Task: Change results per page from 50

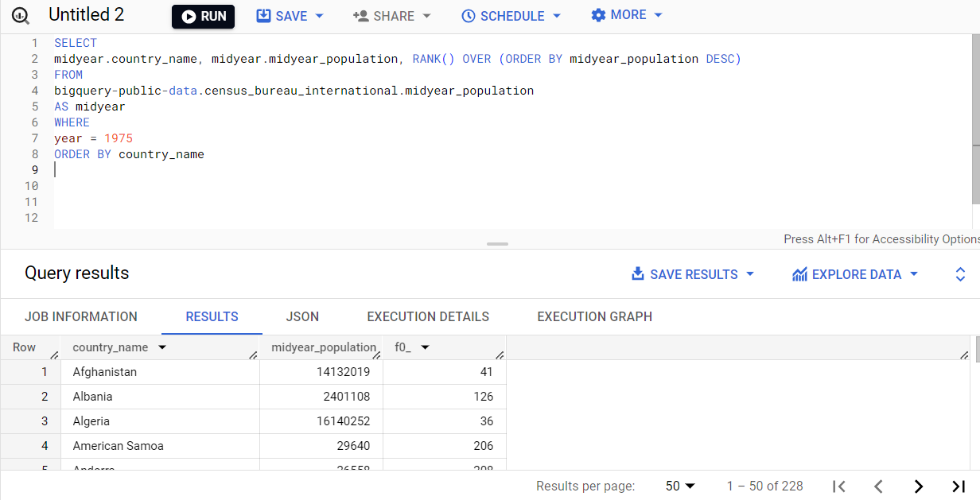Action: (680, 486)
